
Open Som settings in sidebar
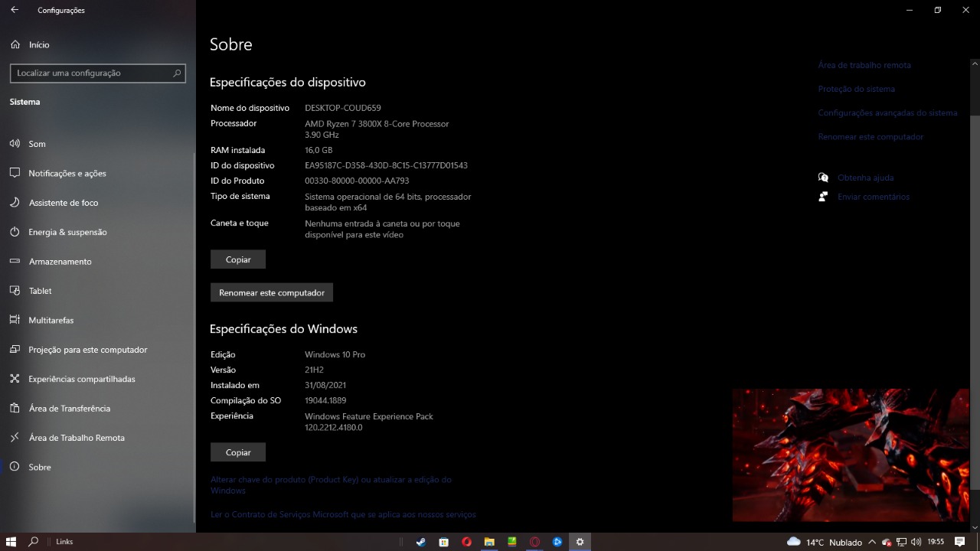point(37,144)
